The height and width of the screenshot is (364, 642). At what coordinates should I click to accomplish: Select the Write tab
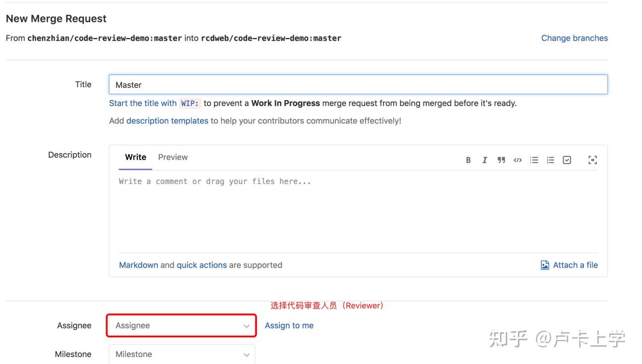135,157
